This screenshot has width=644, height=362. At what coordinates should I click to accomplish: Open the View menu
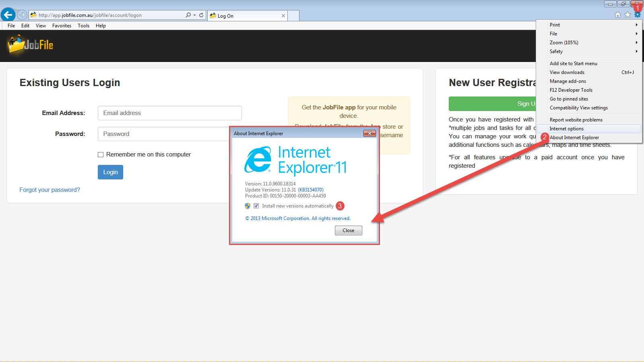41,26
